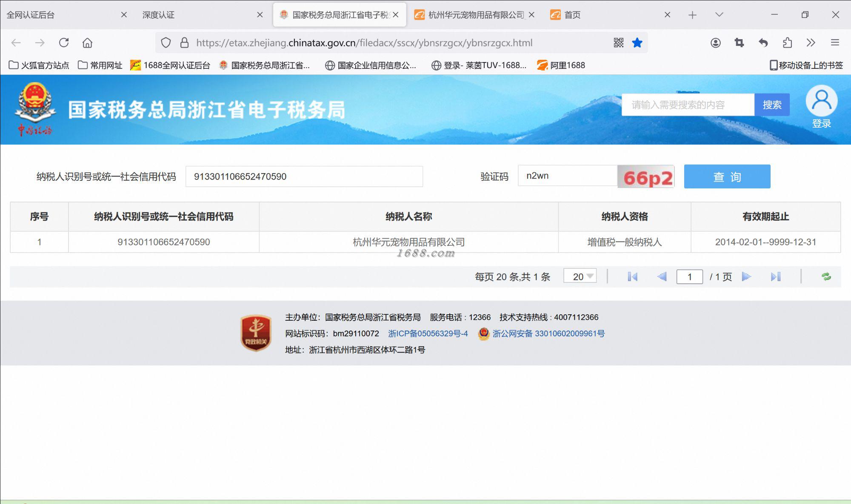Viewport: 851px width, 504px height.
Task: Click the captcha image 66p2 to refresh
Action: (646, 177)
